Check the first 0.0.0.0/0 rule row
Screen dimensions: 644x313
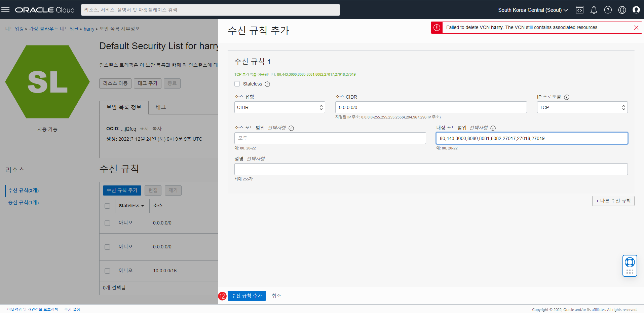tap(107, 223)
